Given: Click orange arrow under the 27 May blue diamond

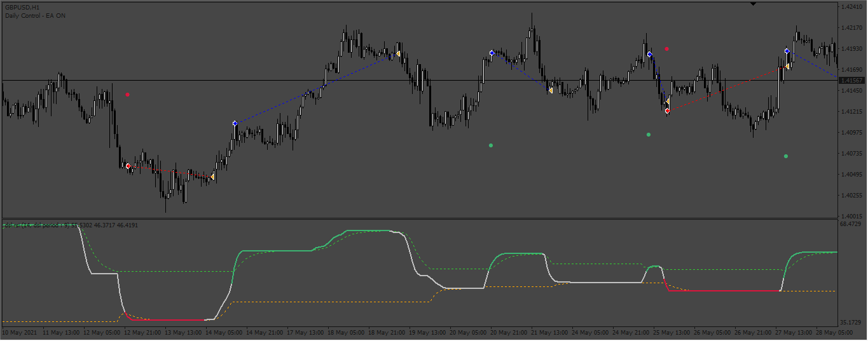Looking at the screenshot, I should pyautogui.click(x=787, y=66).
